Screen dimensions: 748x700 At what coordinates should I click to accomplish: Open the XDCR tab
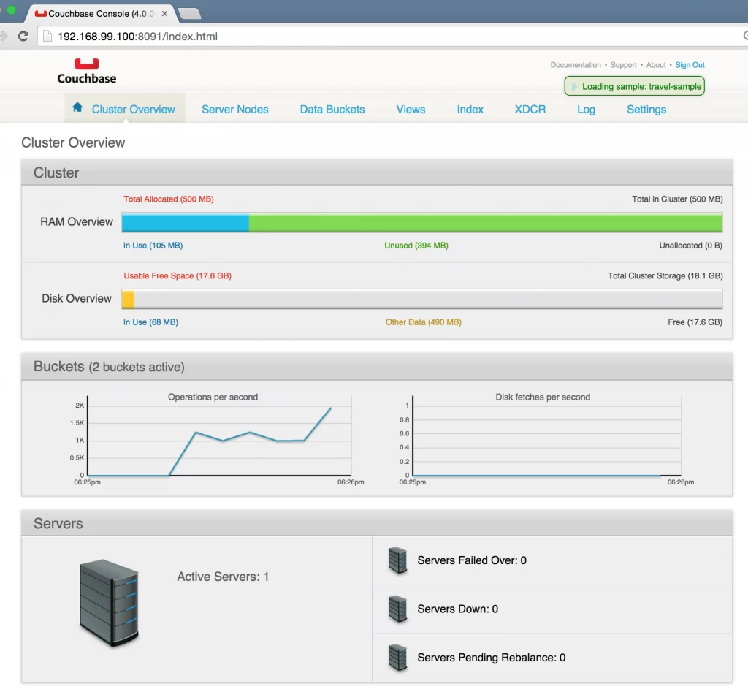[x=530, y=110]
